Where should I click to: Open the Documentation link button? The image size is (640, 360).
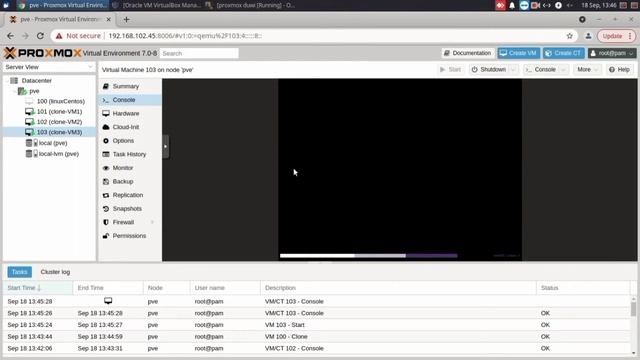pos(467,53)
